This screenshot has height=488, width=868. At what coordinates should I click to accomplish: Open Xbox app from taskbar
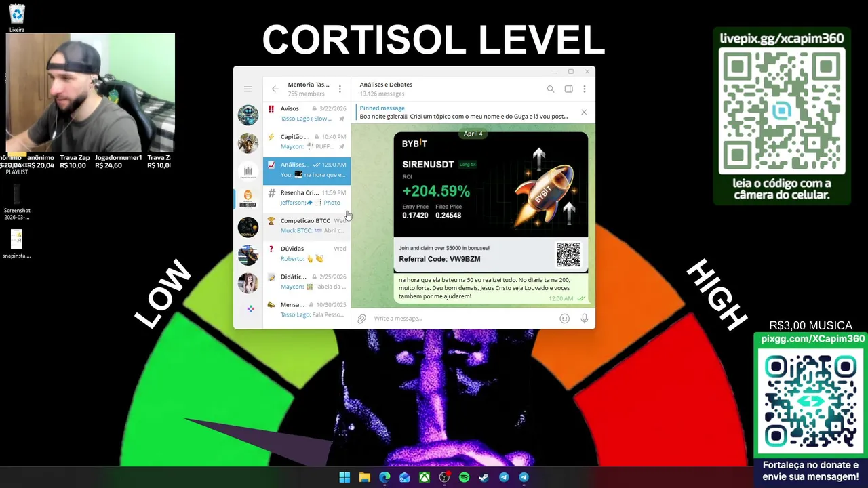(425, 477)
